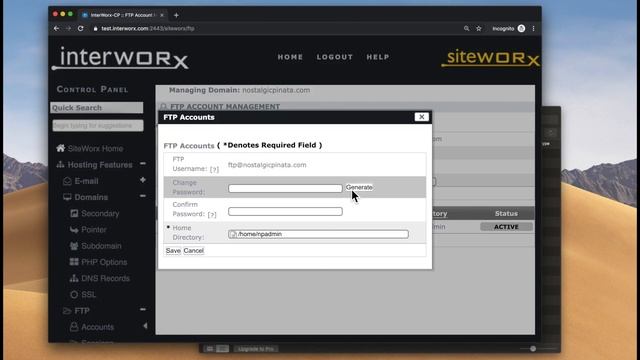
Task: Click the Quick Search suggestion input
Action: tap(98, 125)
